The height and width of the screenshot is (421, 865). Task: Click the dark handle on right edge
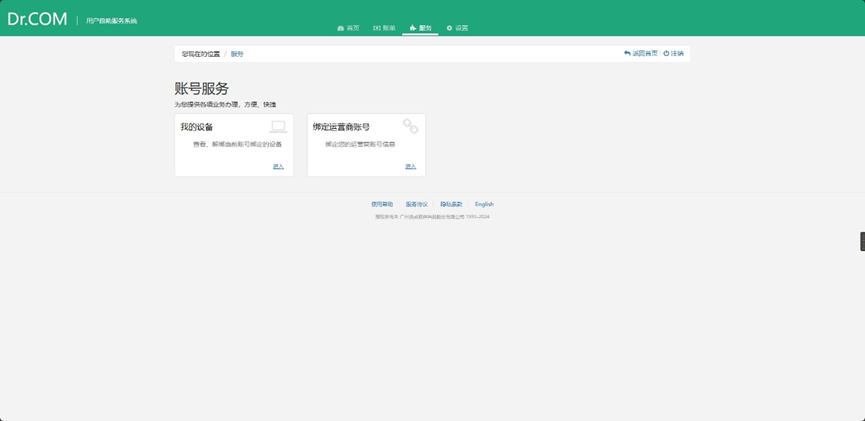(x=862, y=241)
